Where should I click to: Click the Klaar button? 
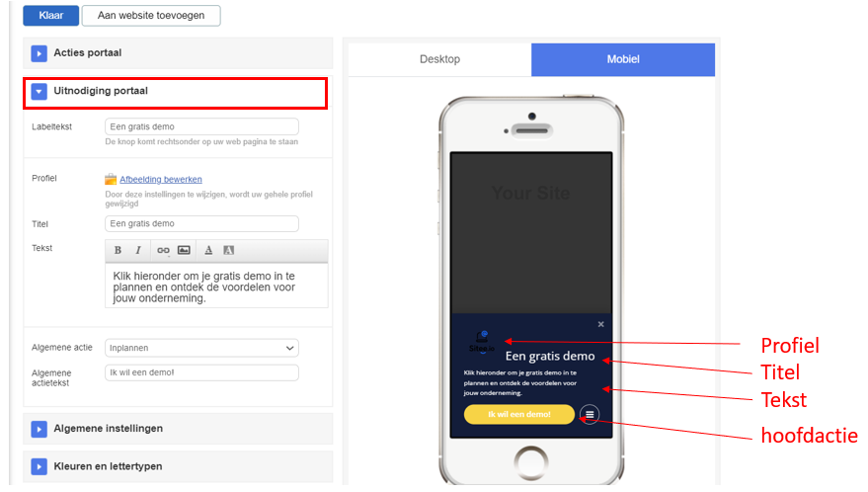[51, 16]
